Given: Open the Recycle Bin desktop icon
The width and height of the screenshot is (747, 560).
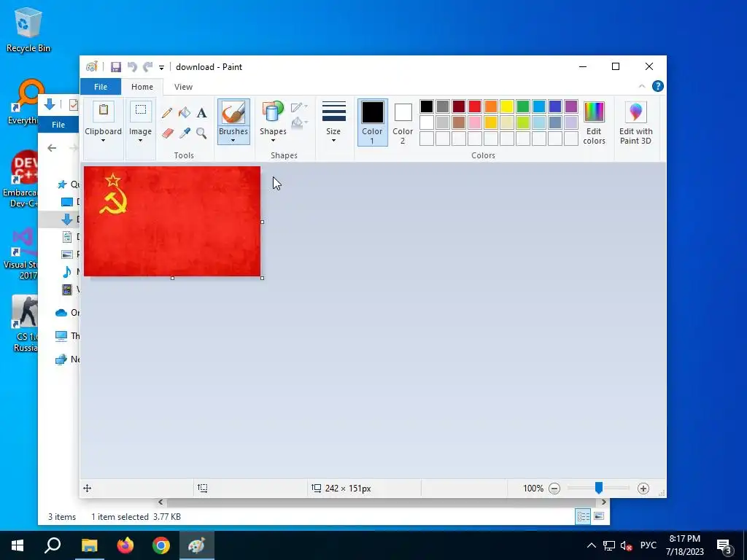Looking at the screenshot, I should click(x=28, y=29).
